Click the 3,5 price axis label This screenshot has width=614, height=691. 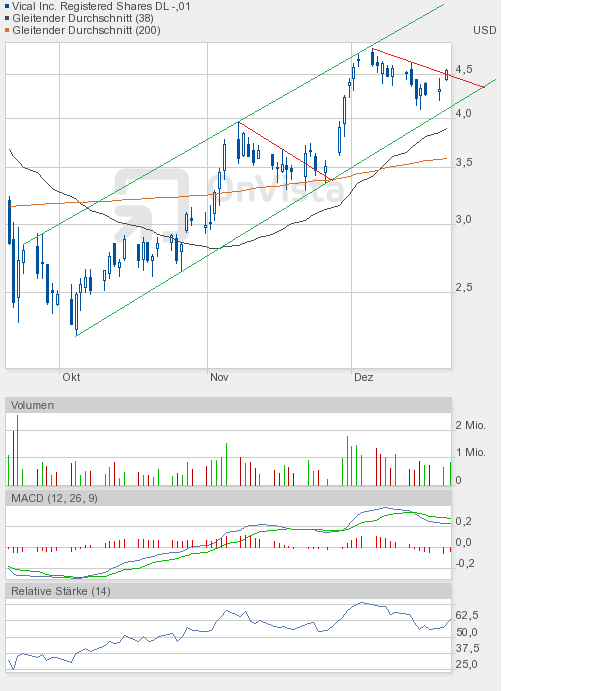(x=464, y=162)
